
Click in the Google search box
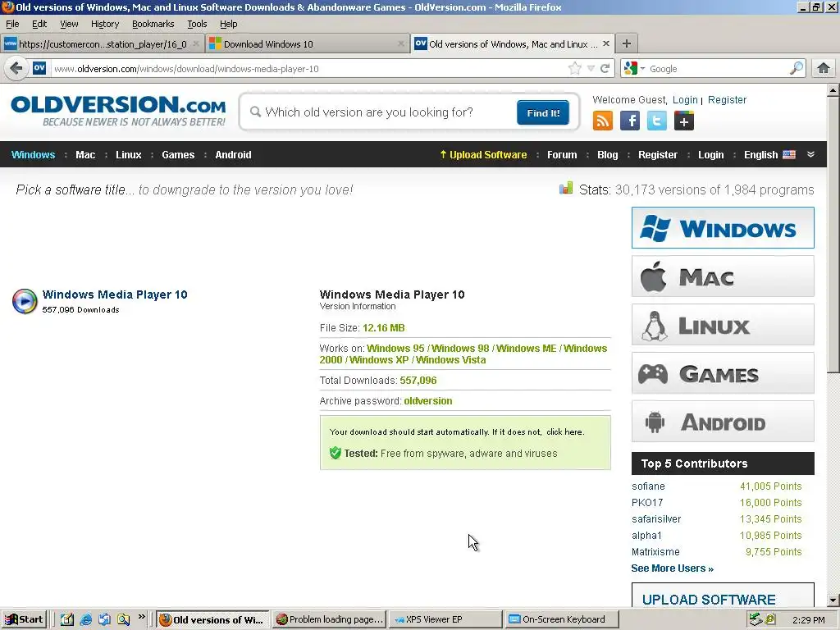tap(718, 69)
